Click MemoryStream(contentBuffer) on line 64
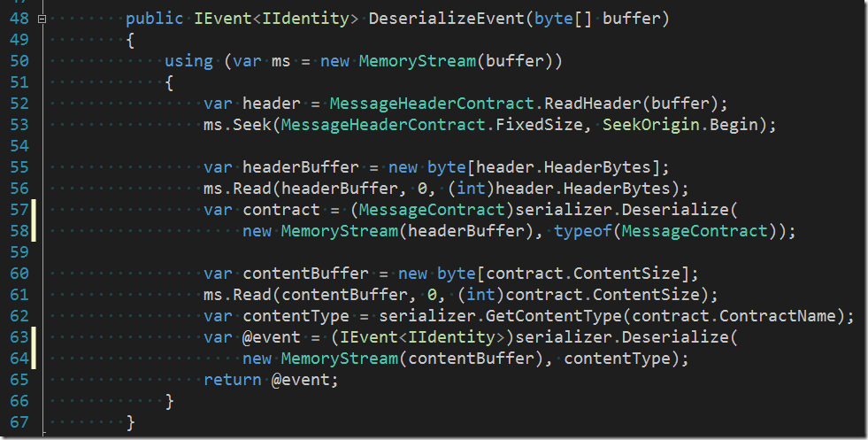This screenshot has width=868, height=440. (412, 359)
